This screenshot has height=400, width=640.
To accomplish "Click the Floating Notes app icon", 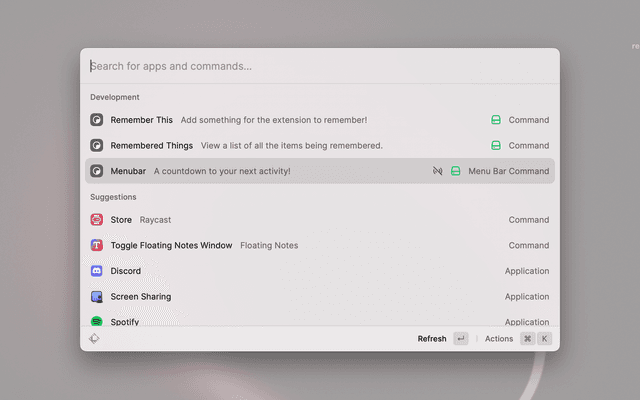I will (x=97, y=245).
